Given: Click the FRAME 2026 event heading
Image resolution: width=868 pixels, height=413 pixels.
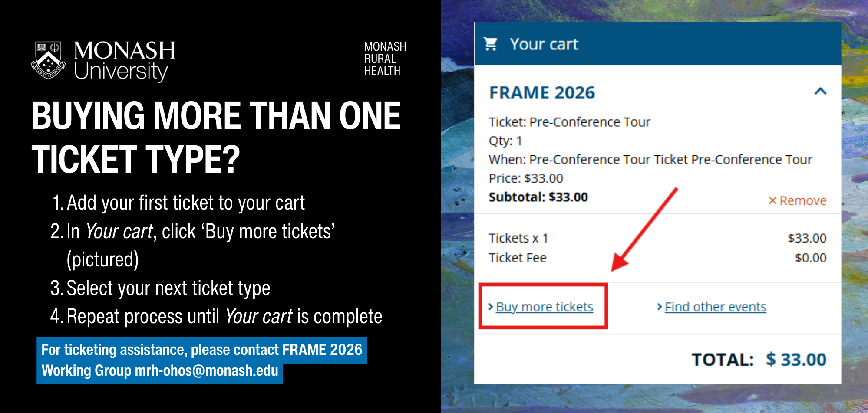Looking at the screenshot, I should tap(542, 93).
